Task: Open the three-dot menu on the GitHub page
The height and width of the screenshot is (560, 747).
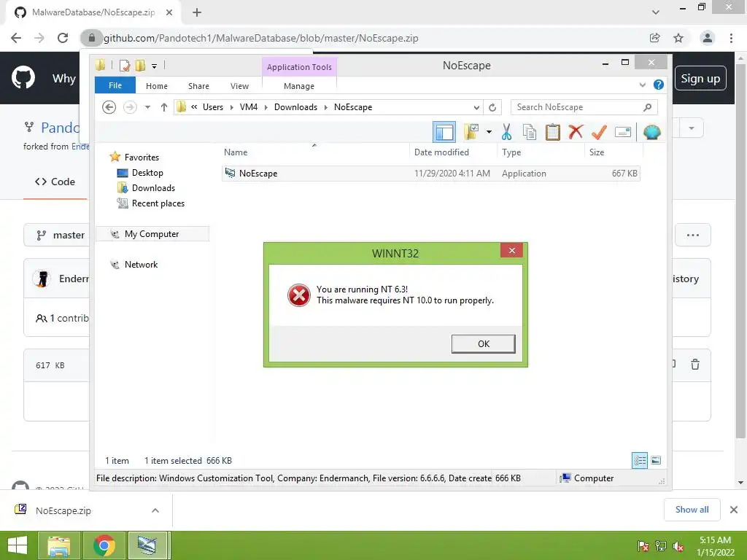Action: click(693, 235)
